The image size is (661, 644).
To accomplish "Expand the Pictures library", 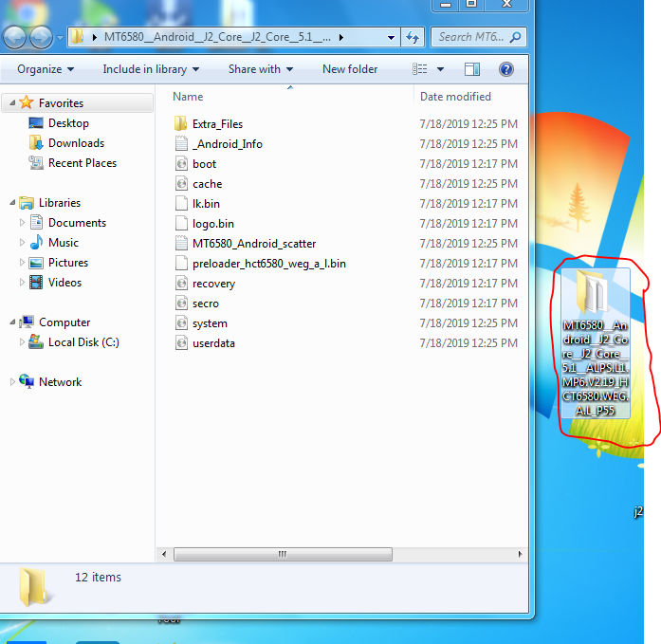I will [x=22, y=262].
